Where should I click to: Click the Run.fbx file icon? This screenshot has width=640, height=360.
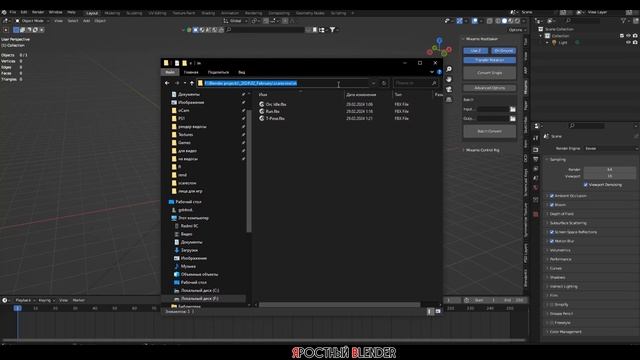click(x=262, y=111)
